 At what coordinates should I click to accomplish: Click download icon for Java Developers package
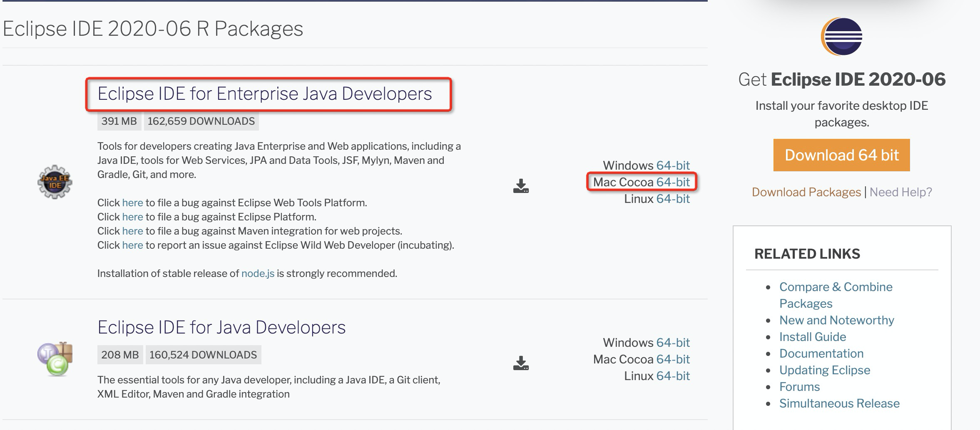(521, 363)
